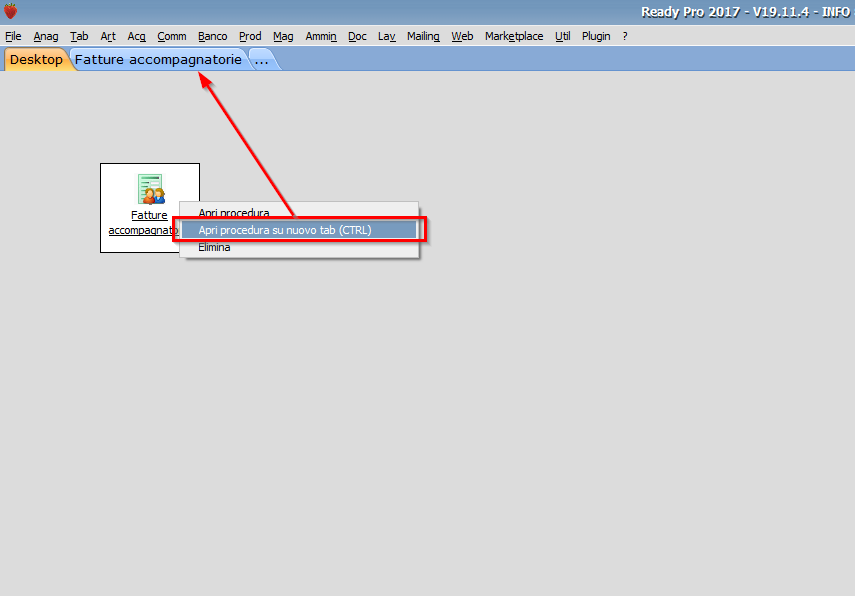Open the Plugin menu
The image size is (855, 596).
pos(596,36)
